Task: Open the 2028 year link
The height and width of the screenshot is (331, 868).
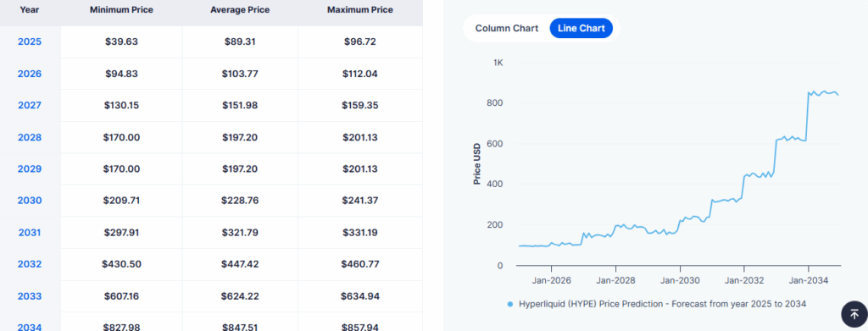Action: 30,137
